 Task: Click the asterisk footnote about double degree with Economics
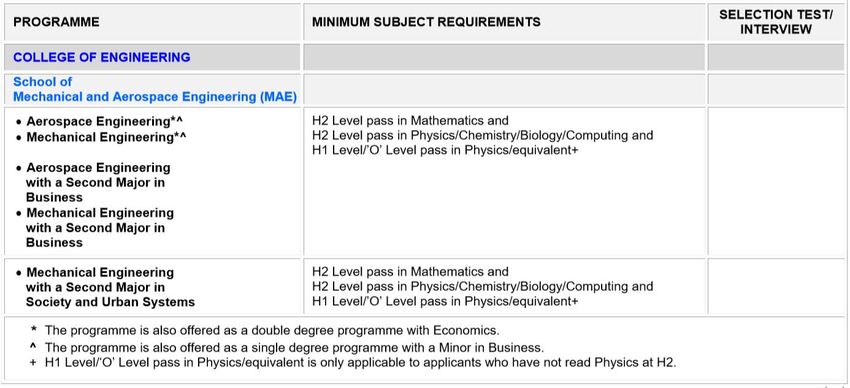[x=265, y=330]
